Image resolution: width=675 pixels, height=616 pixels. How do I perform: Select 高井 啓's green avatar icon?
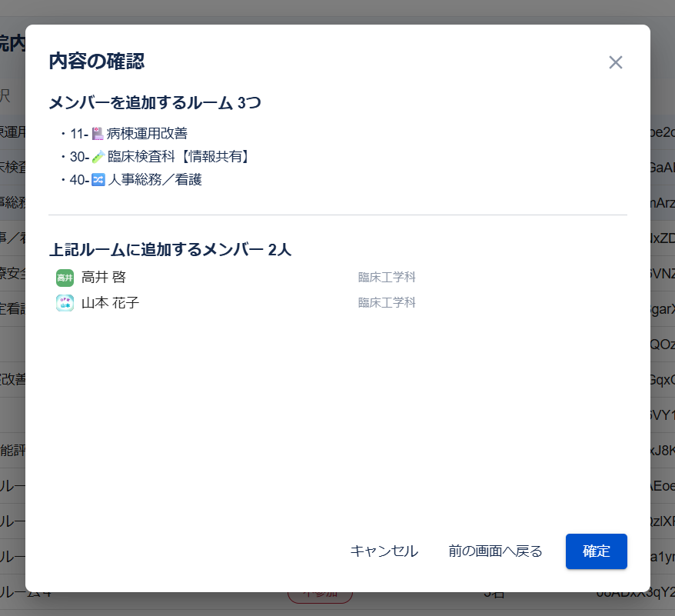[x=65, y=277]
